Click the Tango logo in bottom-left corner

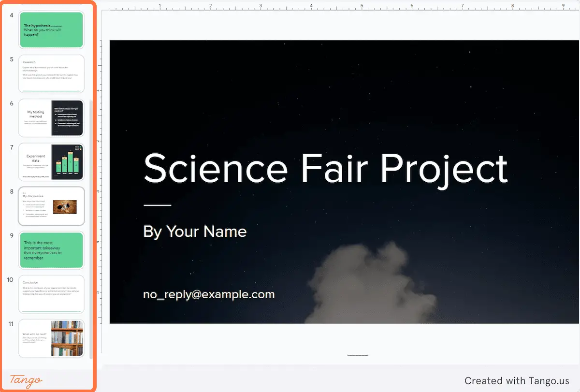click(26, 381)
